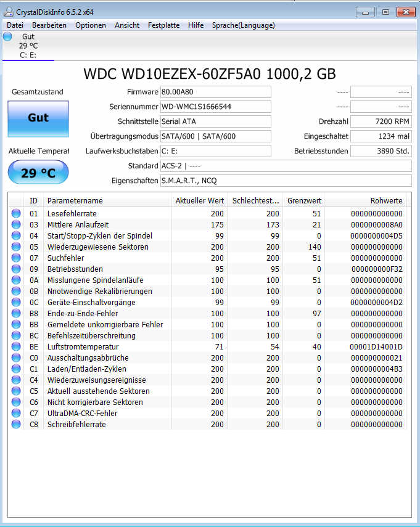420x527 pixels.
Task: Open the Sprache(Language) menu
Action: click(243, 25)
